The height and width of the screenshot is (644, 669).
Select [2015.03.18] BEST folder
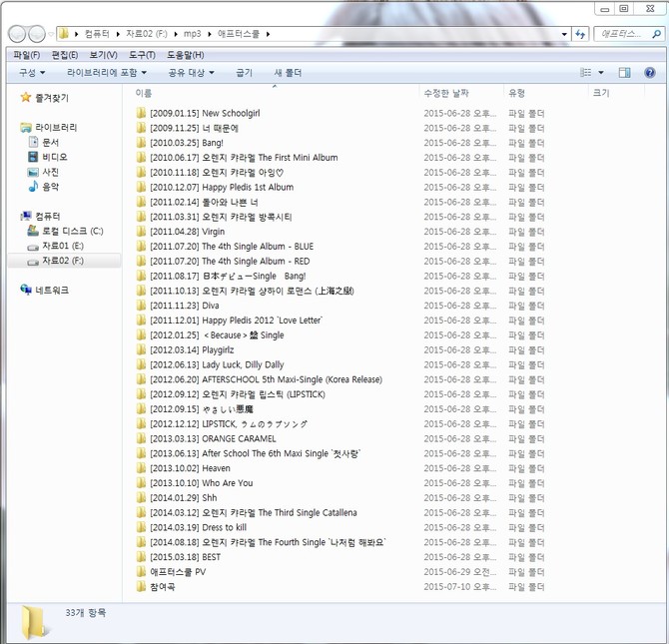click(185, 557)
